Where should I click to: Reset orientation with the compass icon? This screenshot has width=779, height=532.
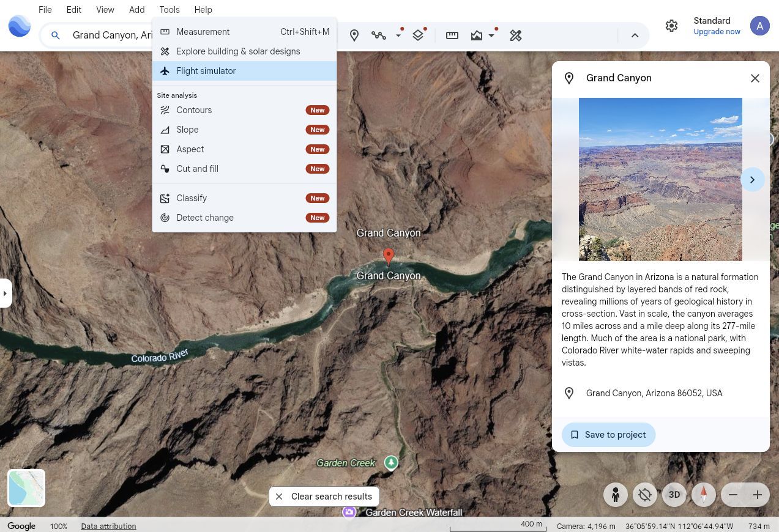(704, 495)
